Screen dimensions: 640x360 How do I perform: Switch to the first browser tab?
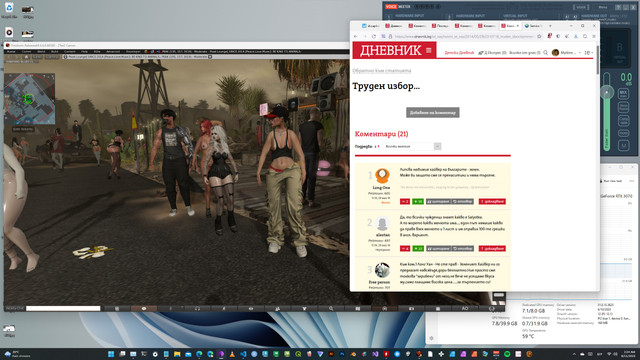pyautogui.click(x=371, y=26)
